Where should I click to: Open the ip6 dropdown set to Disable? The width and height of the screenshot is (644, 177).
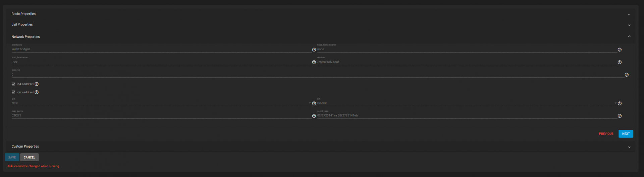[x=466, y=103]
